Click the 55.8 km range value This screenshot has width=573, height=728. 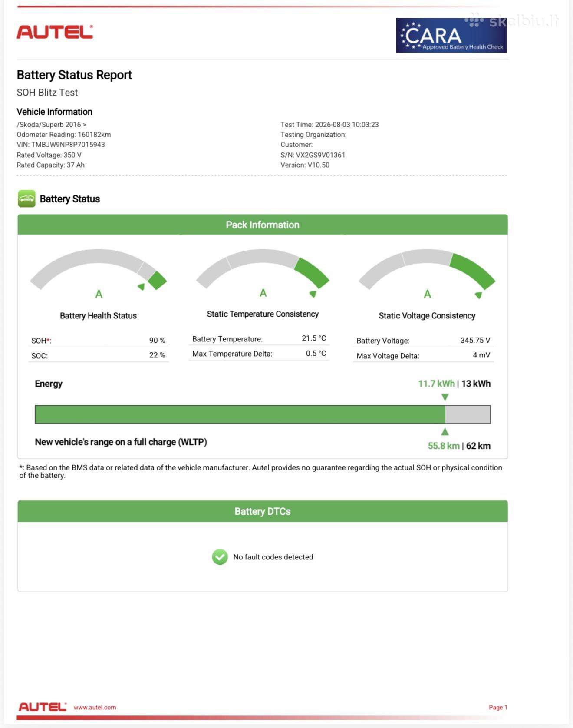point(444,446)
